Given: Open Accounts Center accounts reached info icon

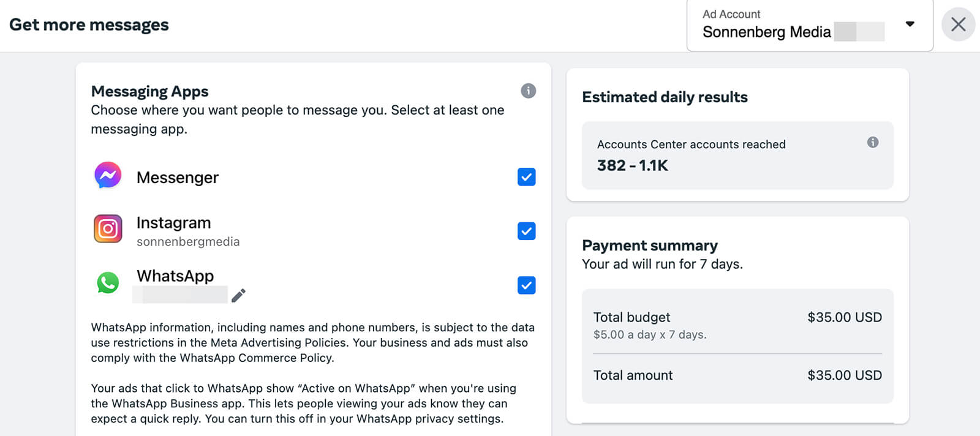Looking at the screenshot, I should click(873, 142).
